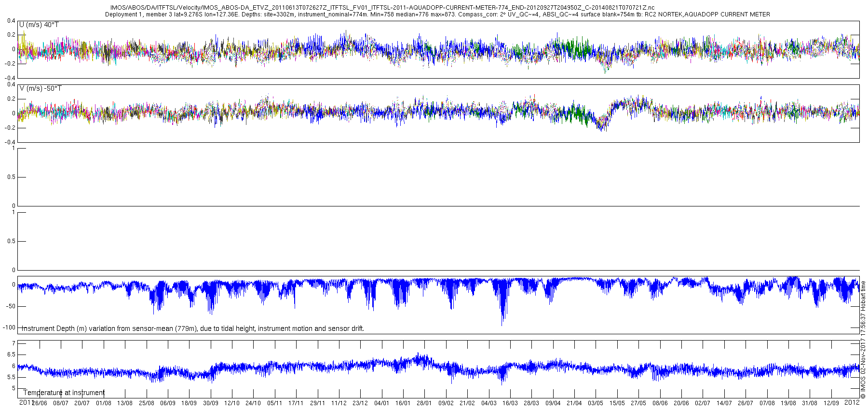
Task: Select the 01/08 date tick label
Action: tap(104, 403)
